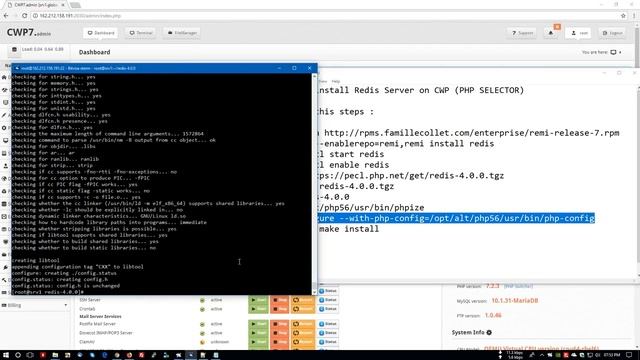The height and width of the screenshot is (360, 640).
Task: Click the terminal prompt line 'redis-4.0.0]#'
Action: (x=48, y=292)
